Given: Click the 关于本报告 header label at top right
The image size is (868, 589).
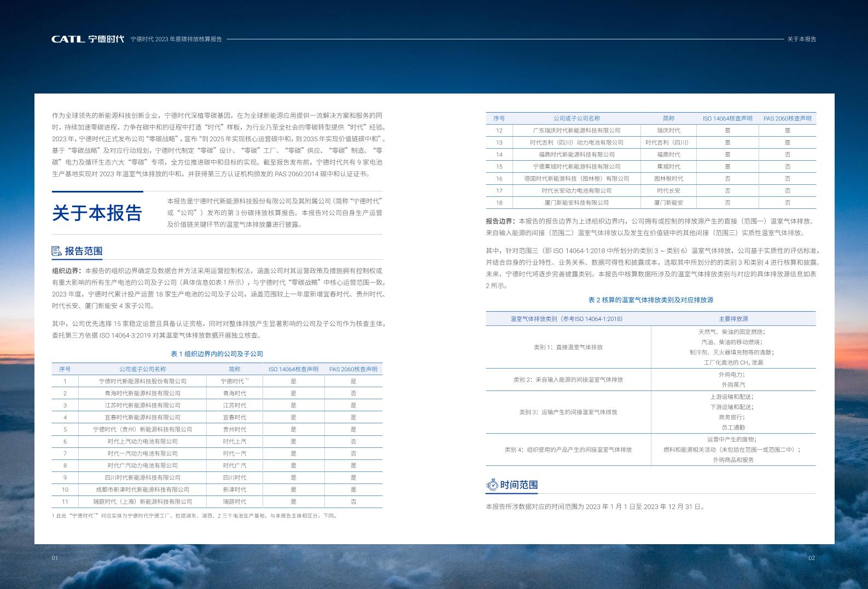Looking at the screenshot, I should (801, 39).
